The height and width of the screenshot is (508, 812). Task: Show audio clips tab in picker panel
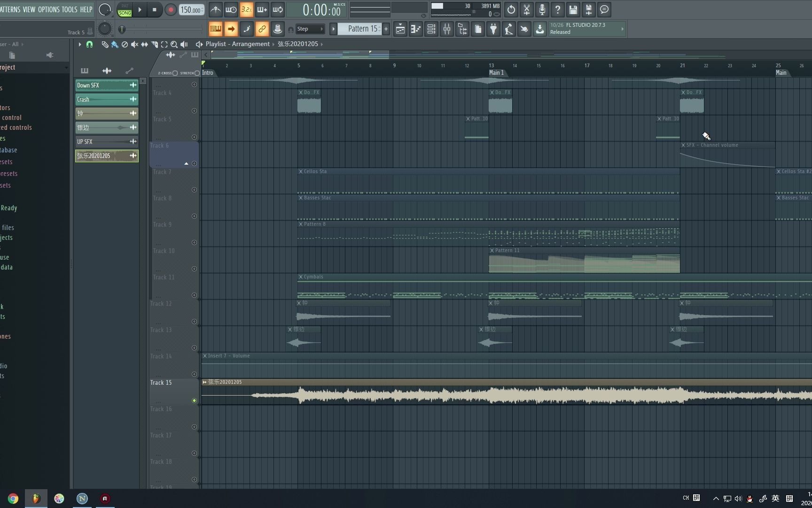click(x=107, y=71)
